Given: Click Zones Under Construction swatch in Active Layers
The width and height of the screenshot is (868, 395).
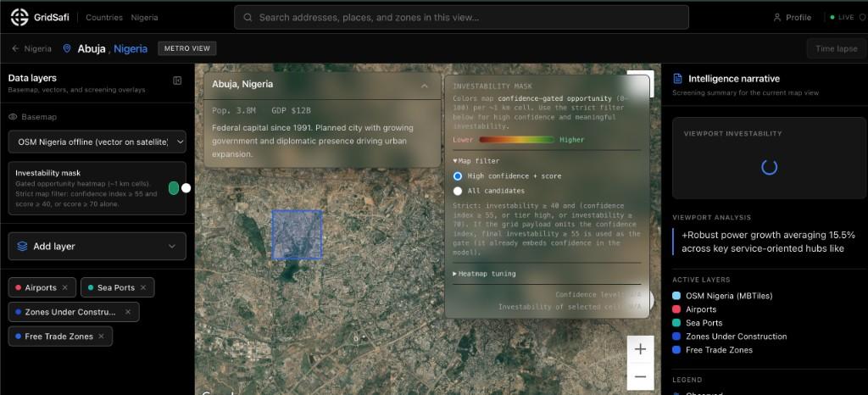Looking at the screenshot, I should [x=676, y=337].
